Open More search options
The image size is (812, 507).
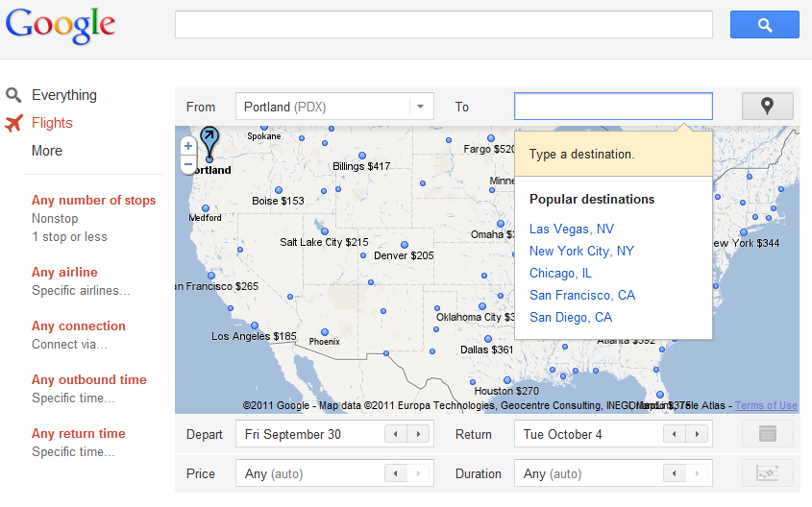[x=47, y=151]
